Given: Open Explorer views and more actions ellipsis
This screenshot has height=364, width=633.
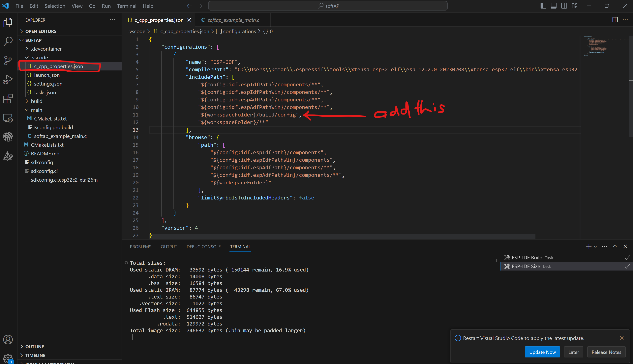Looking at the screenshot, I should (x=112, y=20).
